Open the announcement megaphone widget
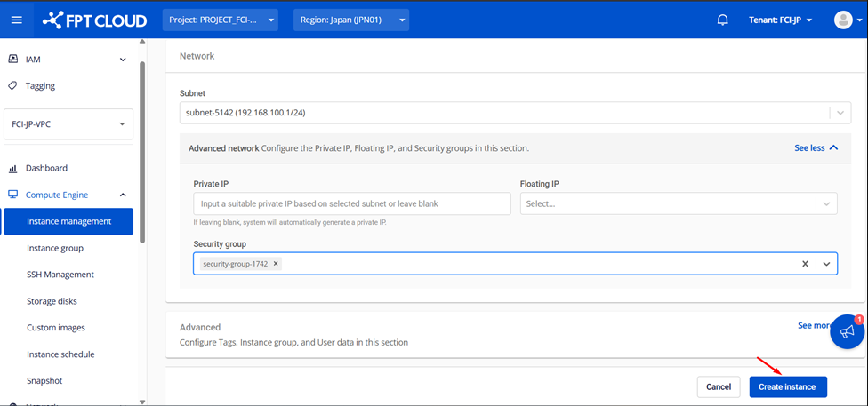Viewport: 868px width, 406px height. [847, 331]
